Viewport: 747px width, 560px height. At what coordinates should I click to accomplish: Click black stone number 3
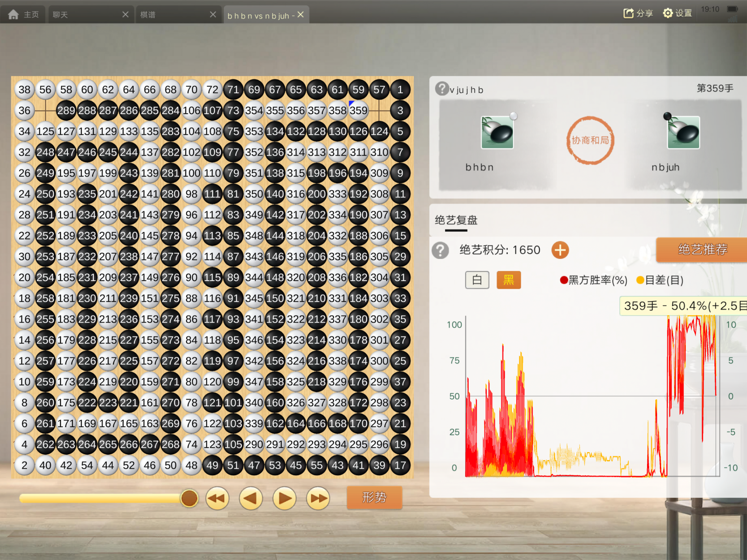click(400, 110)
